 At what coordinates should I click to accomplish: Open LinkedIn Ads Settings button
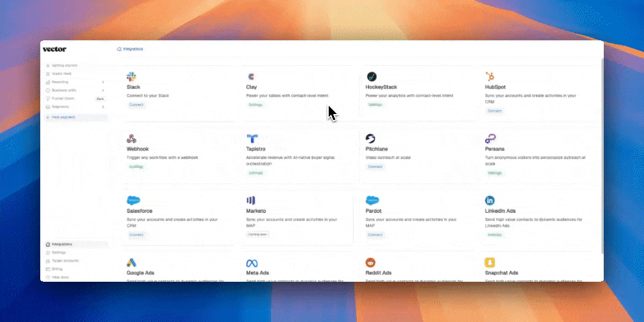494,235
